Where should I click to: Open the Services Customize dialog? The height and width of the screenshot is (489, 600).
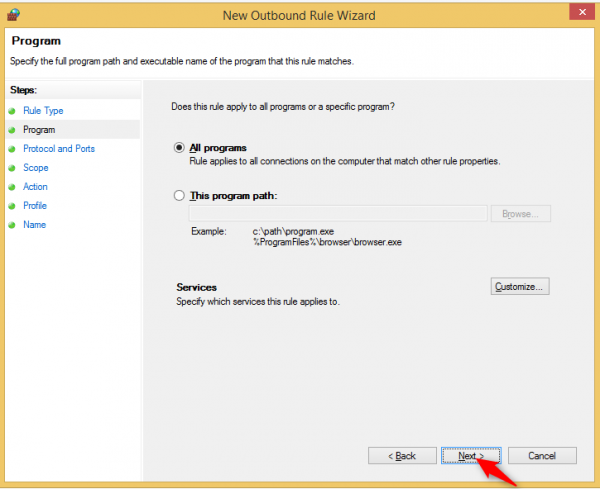pyautogui.click(x=520, y=287)
